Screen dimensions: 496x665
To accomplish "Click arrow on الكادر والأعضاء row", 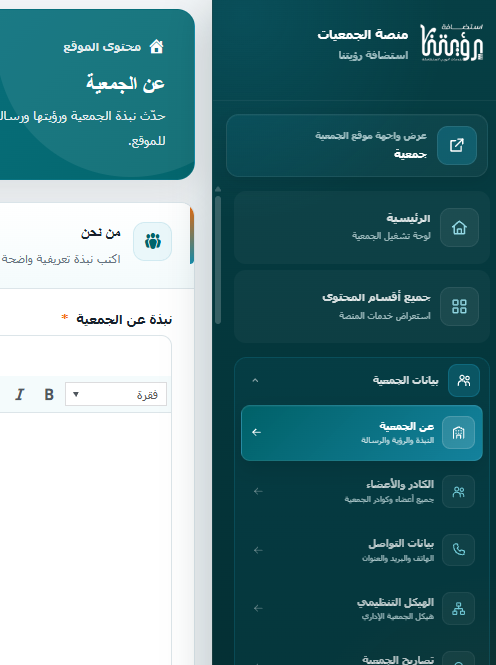I will [x=258, y=491].
